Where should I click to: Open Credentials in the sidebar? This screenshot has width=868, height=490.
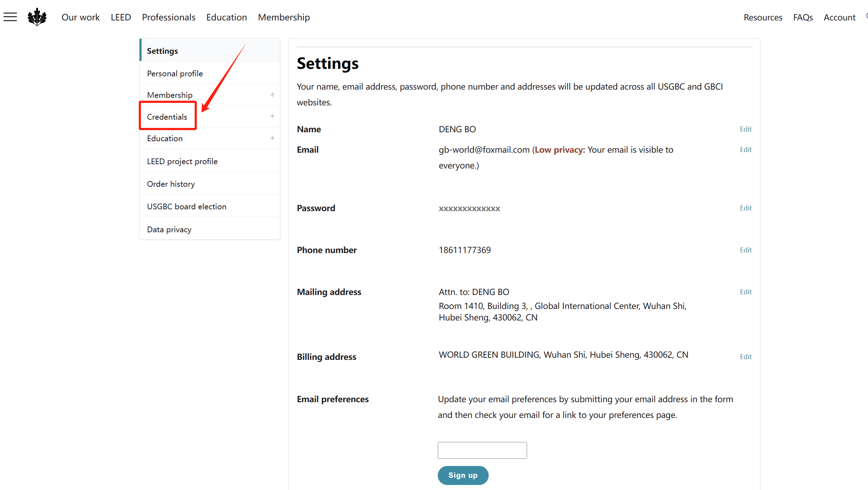coord(167,117)
